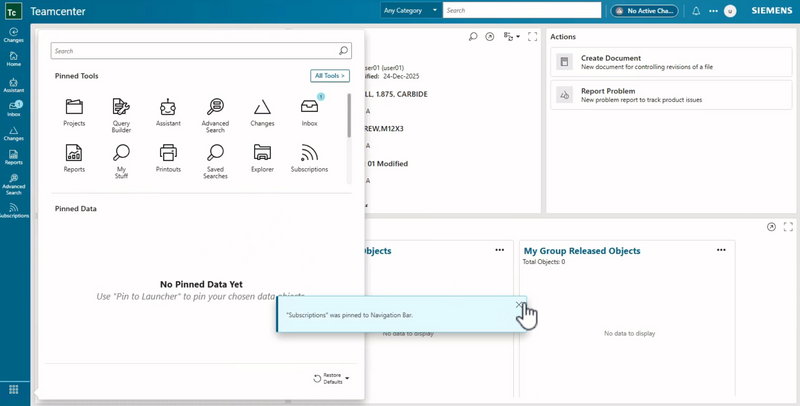Launch the Query Builder tool
The height and width of the screenshot is (406, 800).
tap(121, 115)
